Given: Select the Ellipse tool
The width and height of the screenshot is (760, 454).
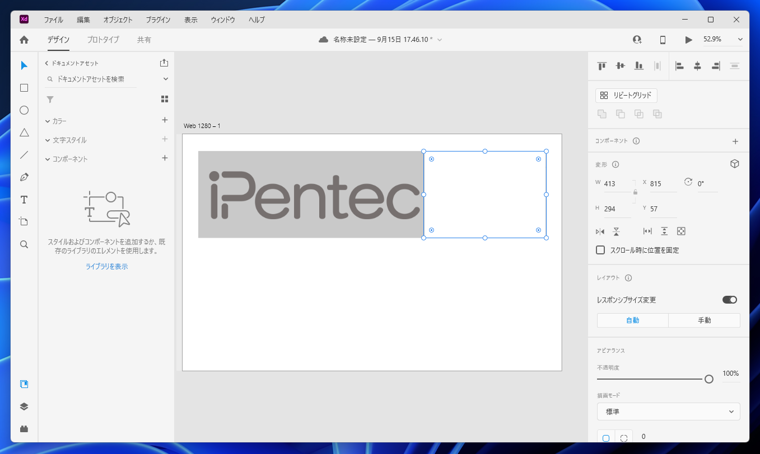Looking at the screenshot, I should click(24, 110).
